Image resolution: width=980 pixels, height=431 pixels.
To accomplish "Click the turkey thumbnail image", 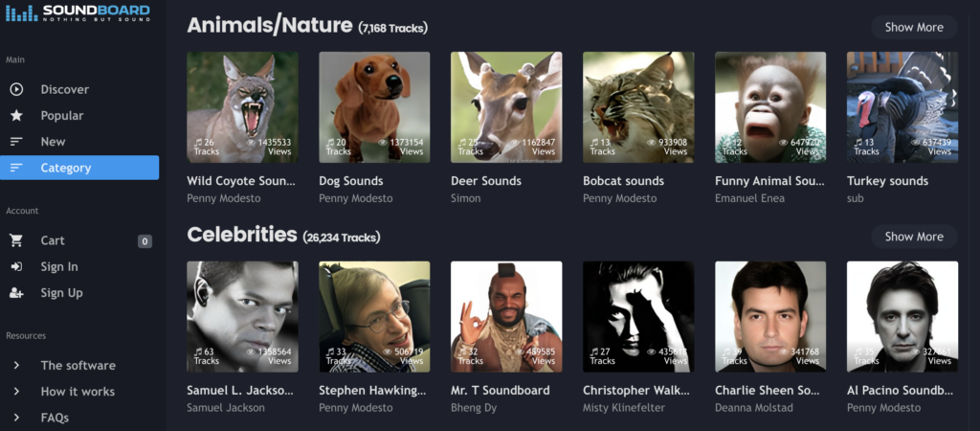I will pos(902,107).
